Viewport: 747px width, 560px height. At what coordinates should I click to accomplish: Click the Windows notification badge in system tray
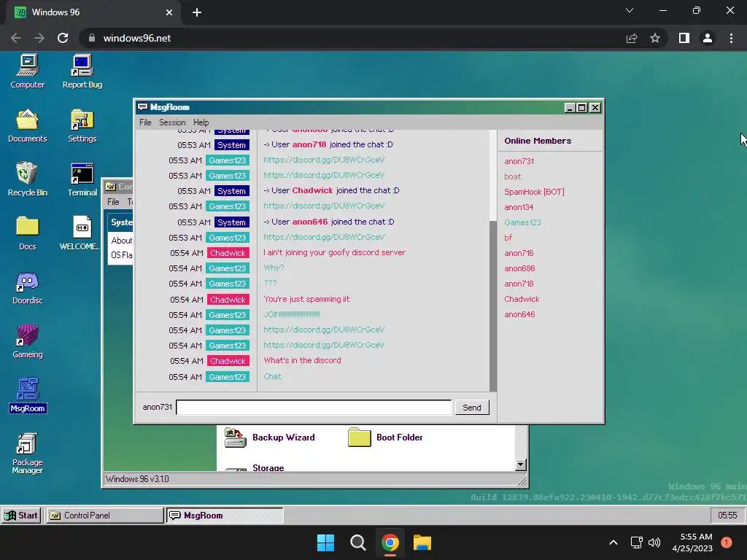point(726,542)
